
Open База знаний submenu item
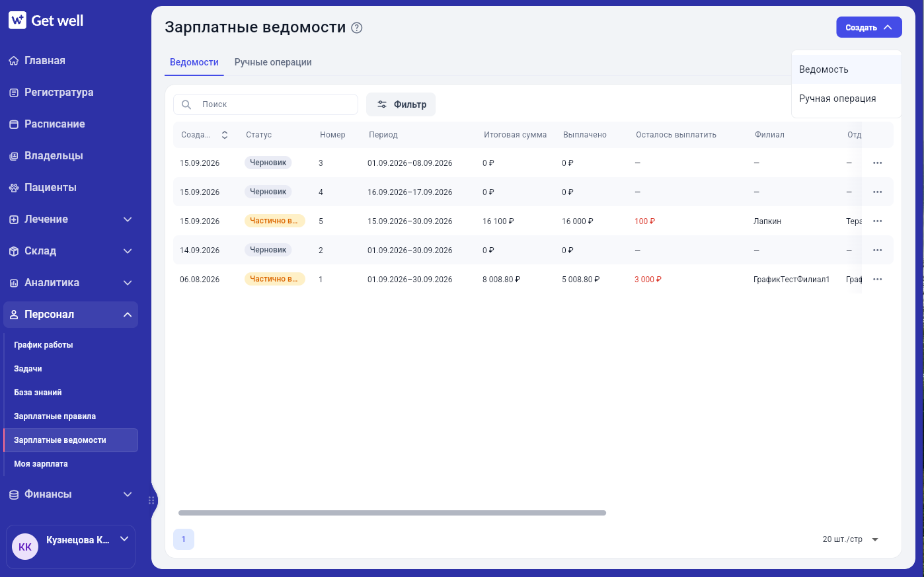click(x=71, y=393)
